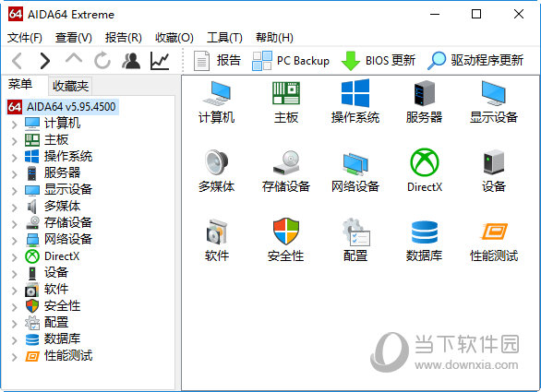Image resolution: width=541 pixels, height=392 pixels.
Task: Expand the 服务器 tree node
Action: (x=15, y=173)
